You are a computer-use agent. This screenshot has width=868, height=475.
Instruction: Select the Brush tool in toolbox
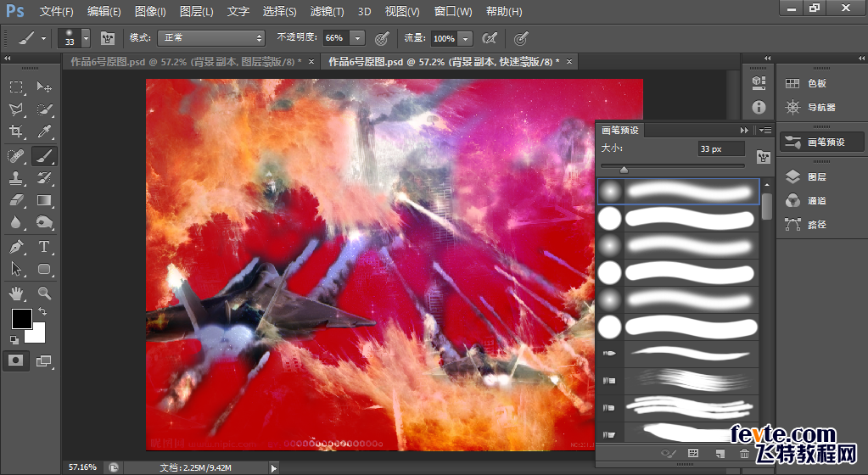[44, 156]
